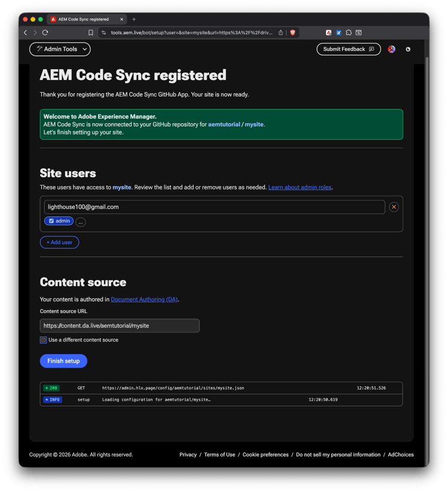Screen dimensions: 448x492
Task: Expand the Admin Tools dropdown
Action: tap(60, 49)
